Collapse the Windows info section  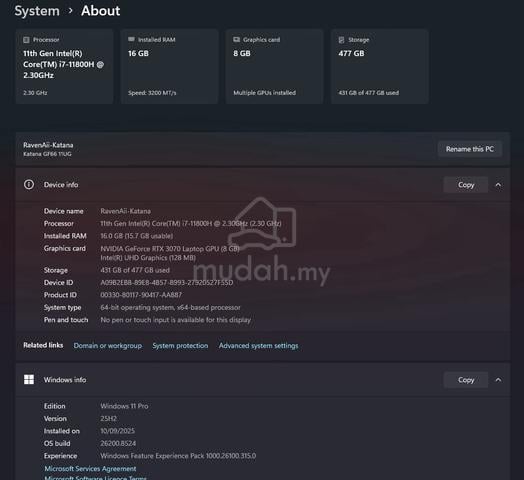[498, 380]
